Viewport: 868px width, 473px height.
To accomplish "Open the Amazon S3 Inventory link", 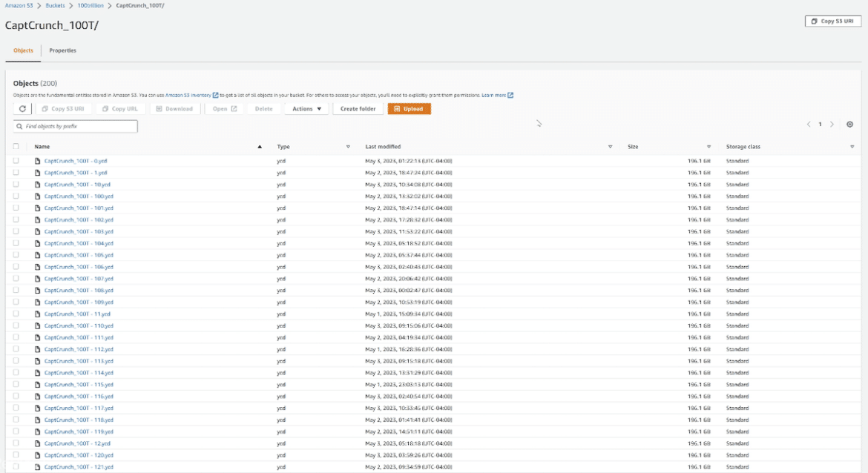I will pos(188,95).
